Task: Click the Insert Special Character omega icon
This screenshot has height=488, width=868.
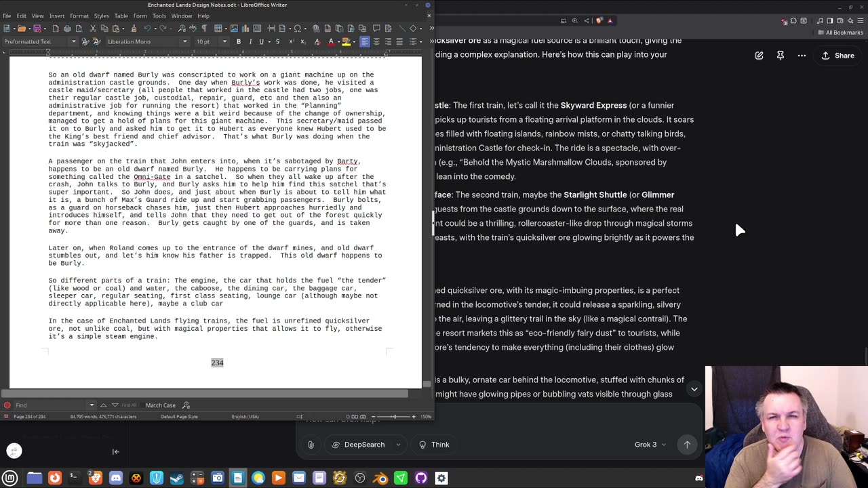Action: coord(297,28)
